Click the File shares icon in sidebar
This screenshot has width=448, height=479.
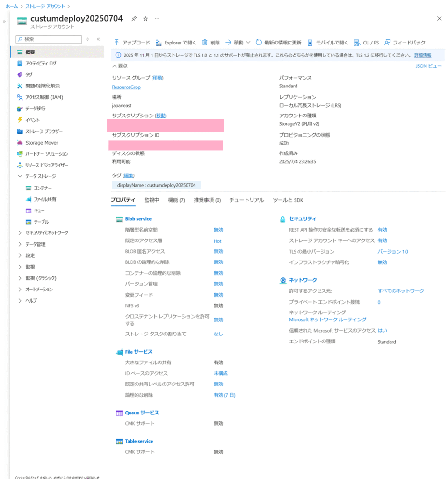pos(29,199)
